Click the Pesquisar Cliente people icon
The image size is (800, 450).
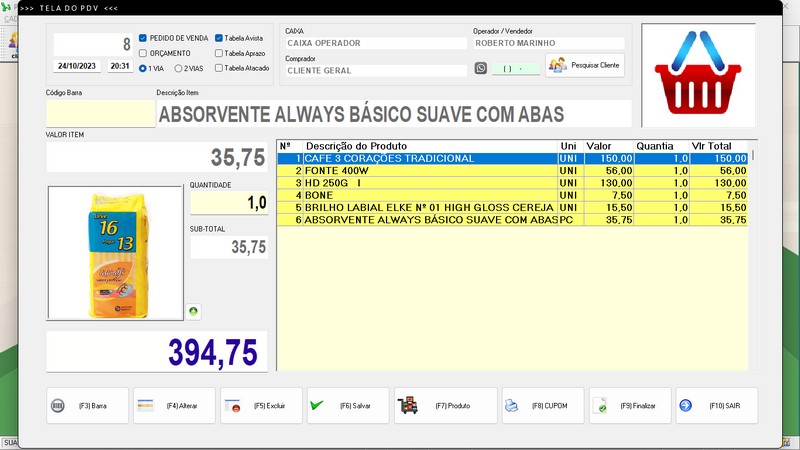558,65
